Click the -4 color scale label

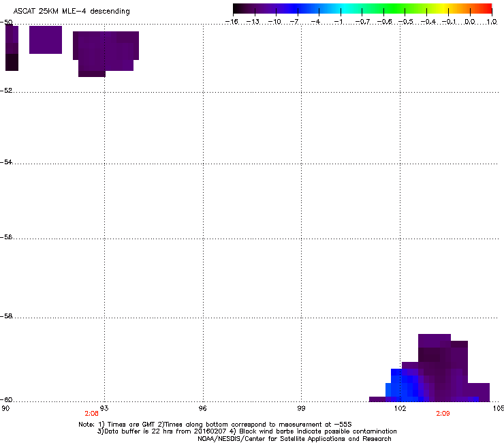pos(315,22)
